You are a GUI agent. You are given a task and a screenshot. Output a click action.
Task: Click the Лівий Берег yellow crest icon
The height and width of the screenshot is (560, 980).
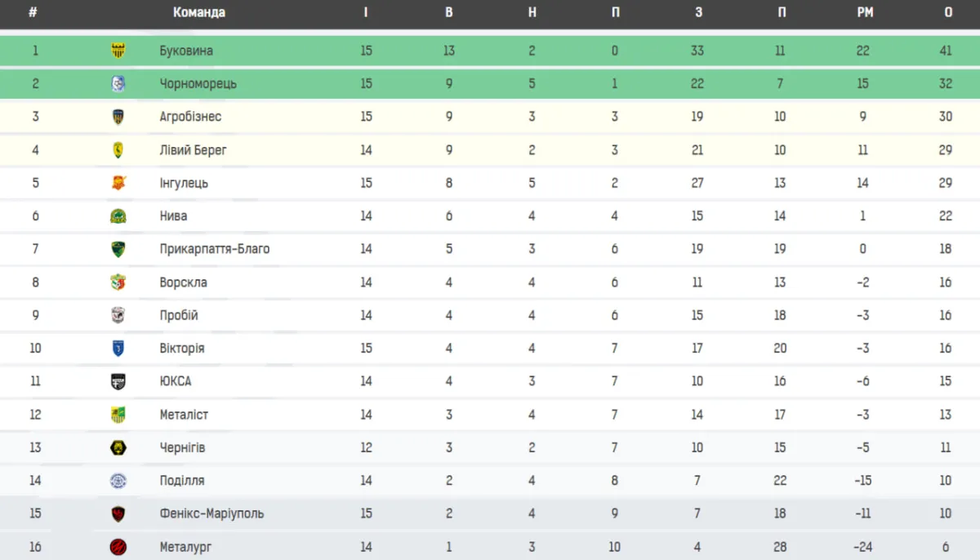(x=118, y=150)
